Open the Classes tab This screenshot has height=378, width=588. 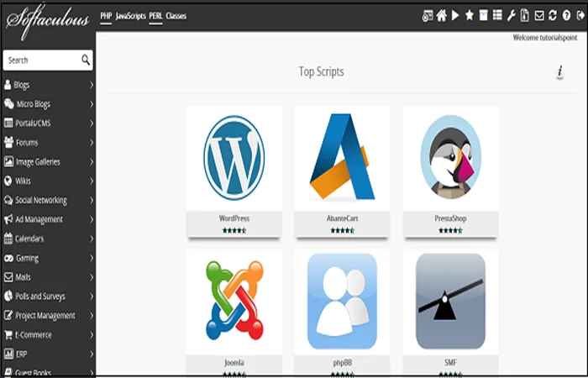[x=176, y=16]
